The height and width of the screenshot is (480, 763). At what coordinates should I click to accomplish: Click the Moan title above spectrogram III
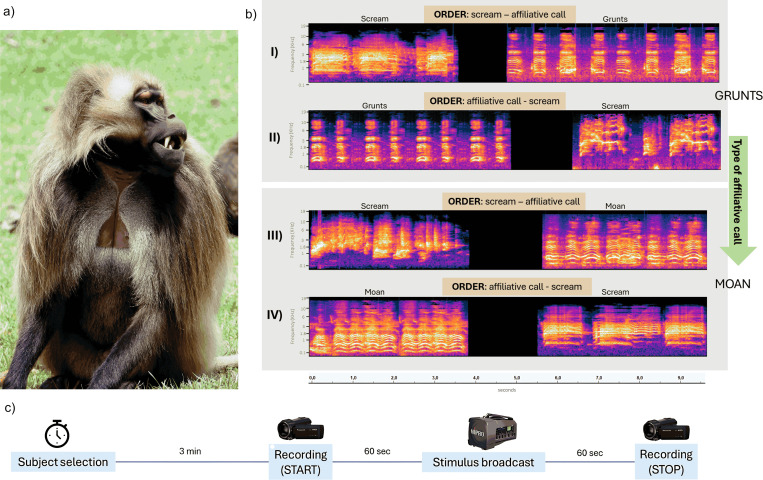pos(615,206)
